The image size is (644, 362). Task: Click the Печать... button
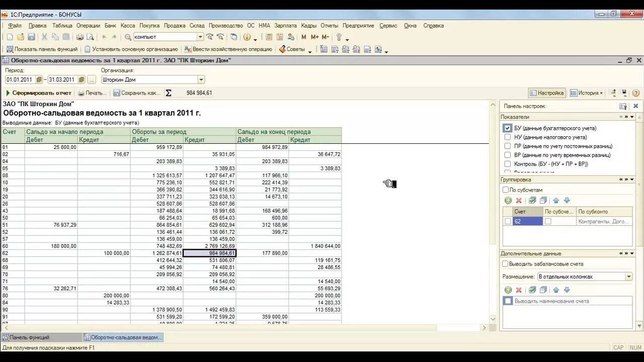click(93, 93)
